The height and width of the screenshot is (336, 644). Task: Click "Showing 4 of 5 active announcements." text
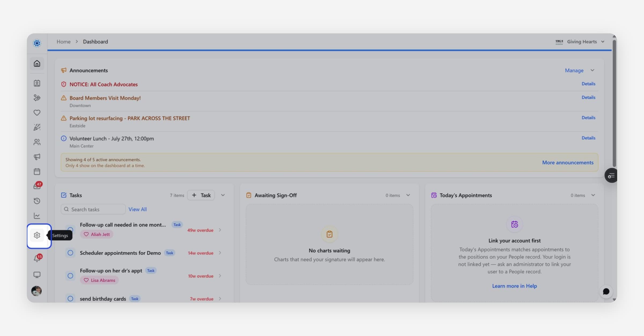[x=103, y=159]
